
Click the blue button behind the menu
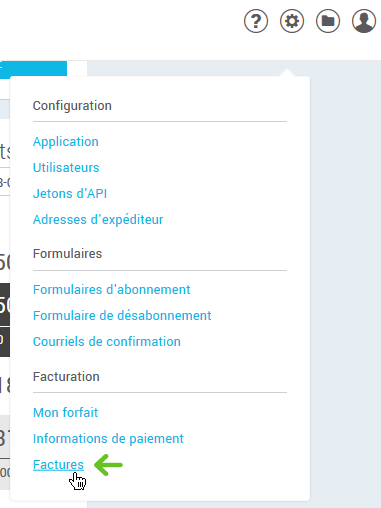point(33,69)
